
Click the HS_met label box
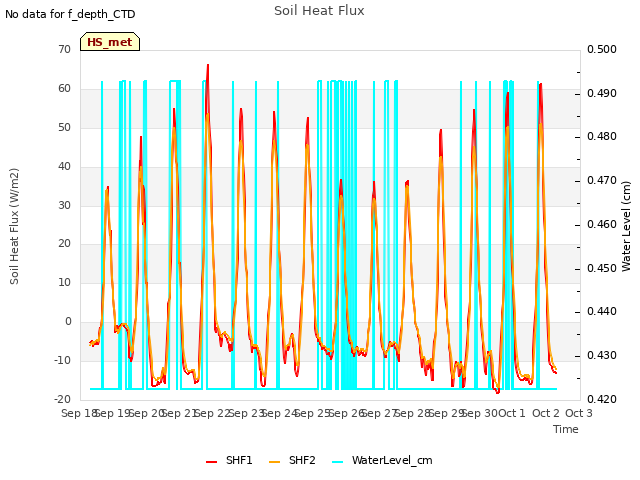pyautogui.click(x=110, y=42)
